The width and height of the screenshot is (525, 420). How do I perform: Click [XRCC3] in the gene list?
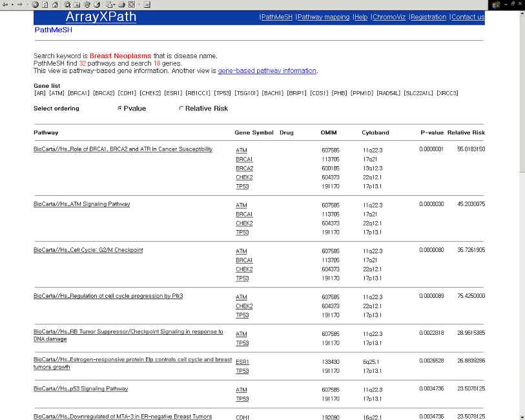(448, 93)
